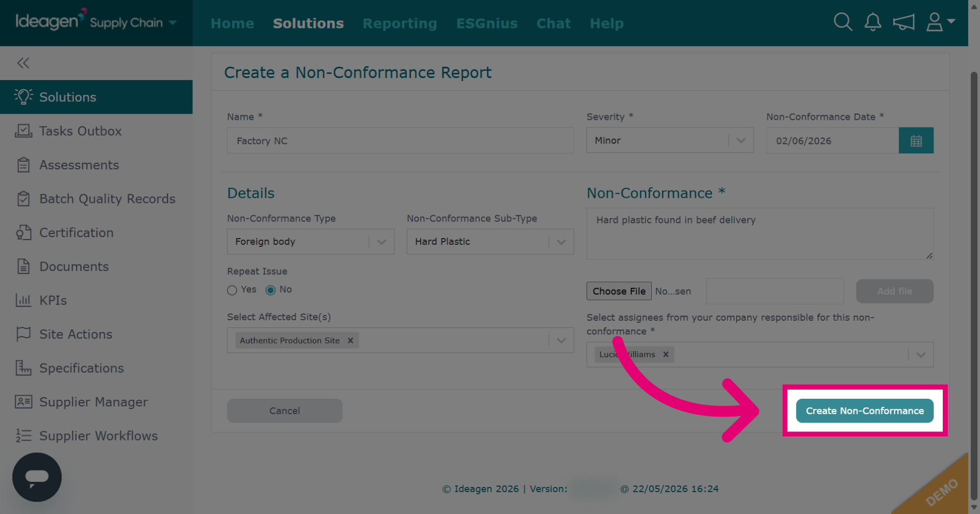Screen dimensions: 980x514
Task: Open the search magnifier icon
Action: point(843,22)
